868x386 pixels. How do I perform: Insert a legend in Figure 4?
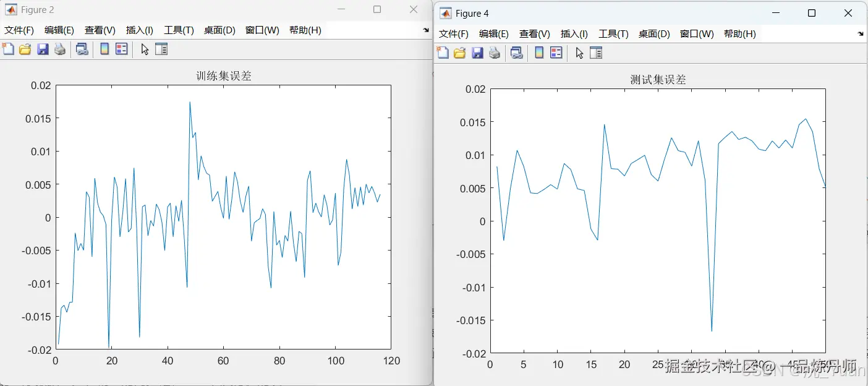[x=556, y=53]
